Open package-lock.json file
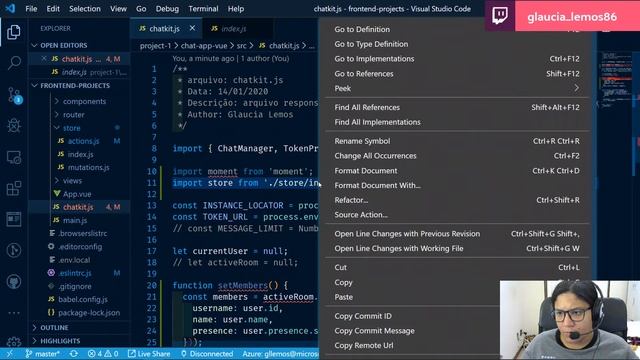The height and width of the screenshot is (360, 640). coord(89,313)
